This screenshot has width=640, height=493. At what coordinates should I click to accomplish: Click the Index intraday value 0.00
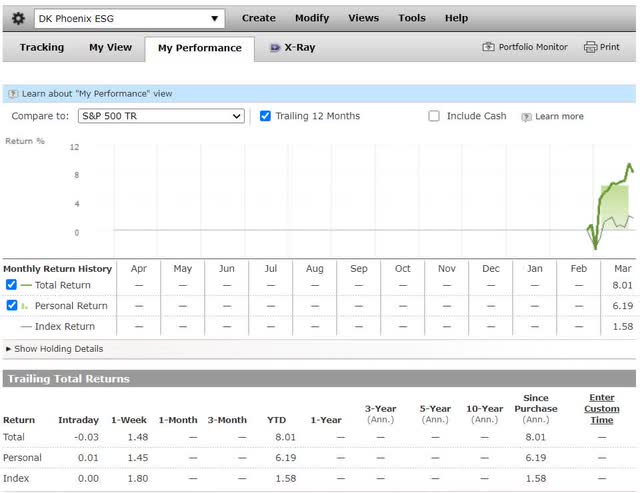[x=88, y=478]
